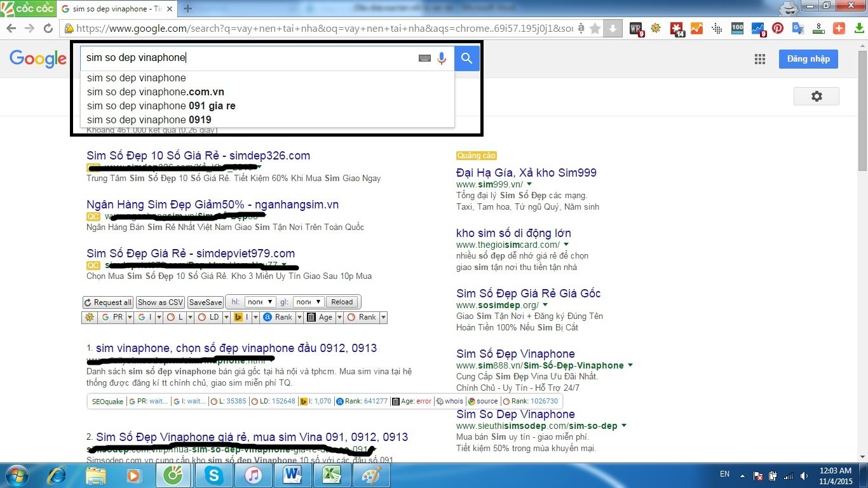Switch to the 'sim so dep vinaphone' browser tab
The height and width of the screenshot is (488, 868).
click(x=116, y=9)
